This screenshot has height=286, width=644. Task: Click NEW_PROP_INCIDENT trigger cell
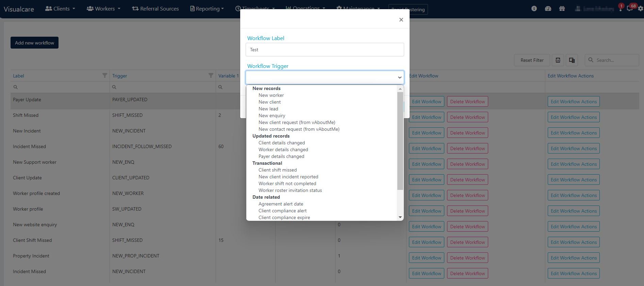[136, 256]
